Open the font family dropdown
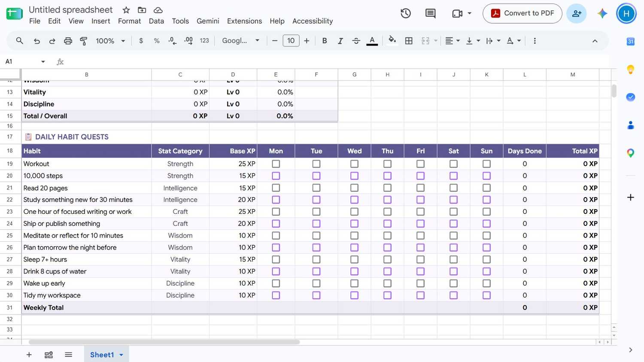 [x=240, y=41]
